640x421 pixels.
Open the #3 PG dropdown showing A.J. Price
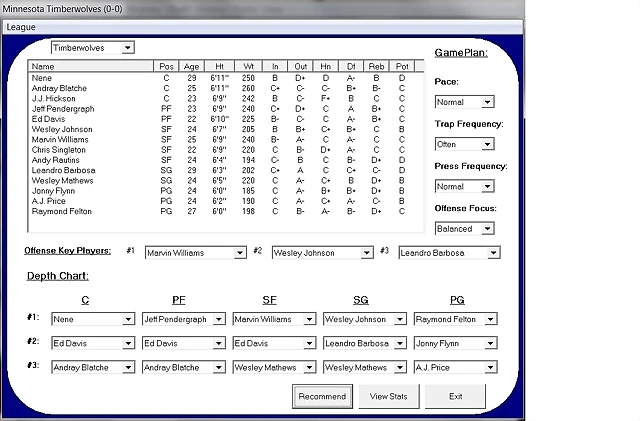[x=456, y=367]
